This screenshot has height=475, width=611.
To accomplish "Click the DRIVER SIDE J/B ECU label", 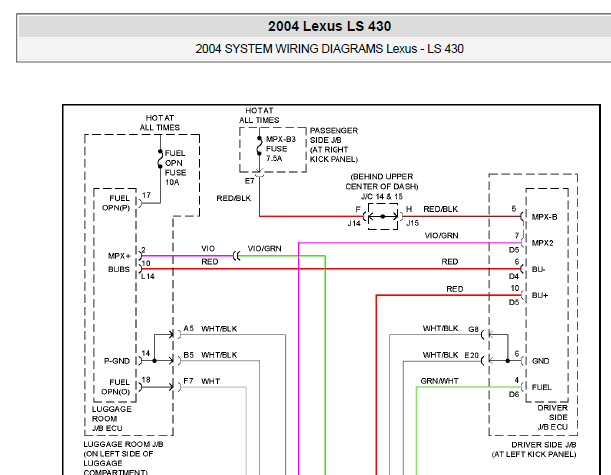I will click(553, 417).
